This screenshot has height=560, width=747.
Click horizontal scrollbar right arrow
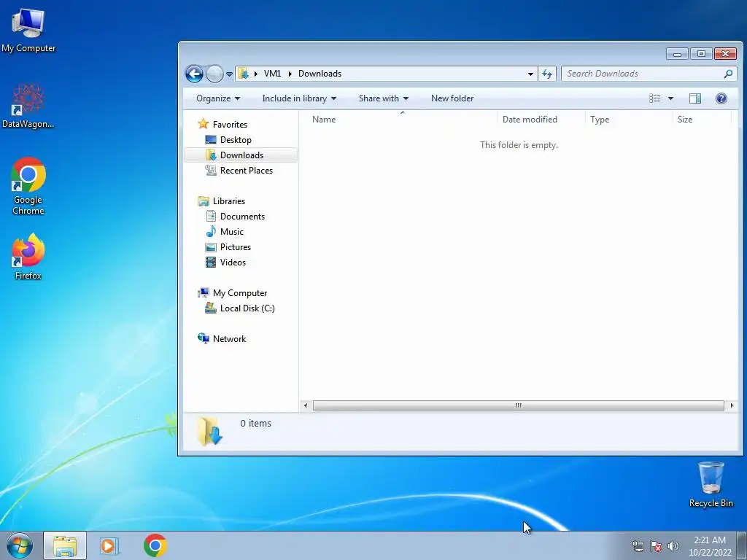(x=732, y=405)
